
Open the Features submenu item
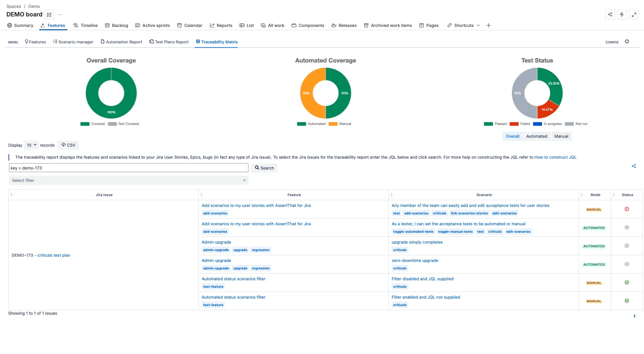tap(35, 42)
